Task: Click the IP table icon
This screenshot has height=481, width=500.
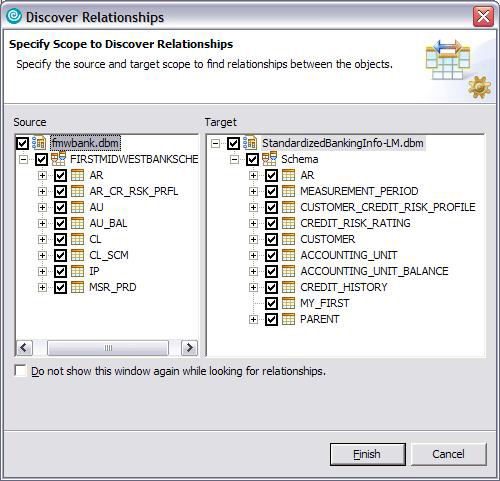Action: (x=78, y=271)
